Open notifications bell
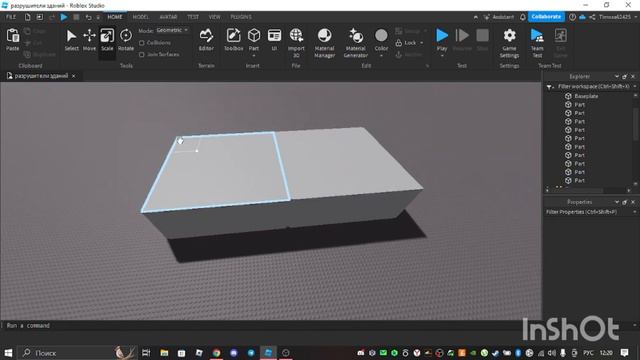Image resolution: width=640 pixels, height=360 pixels. point(522,17)
